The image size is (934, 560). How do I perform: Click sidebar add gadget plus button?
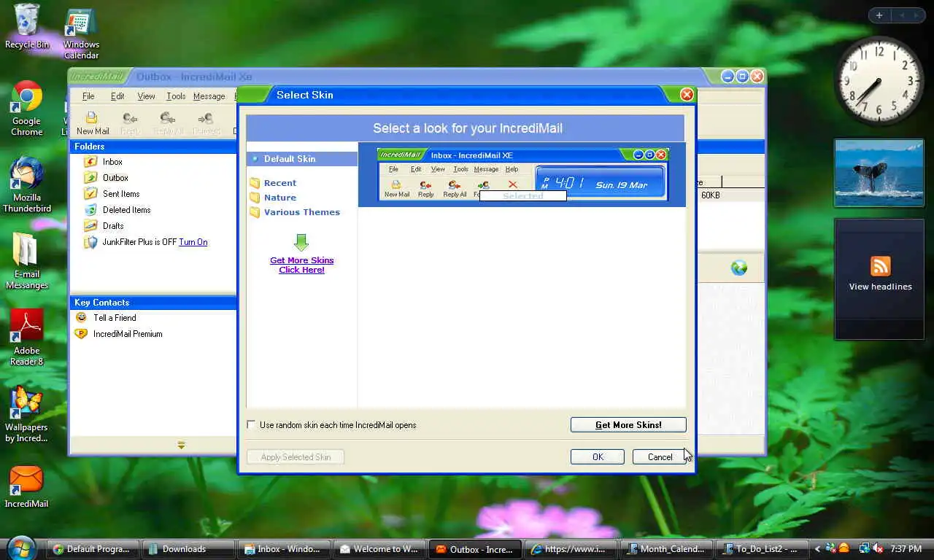tap(879, 15)
